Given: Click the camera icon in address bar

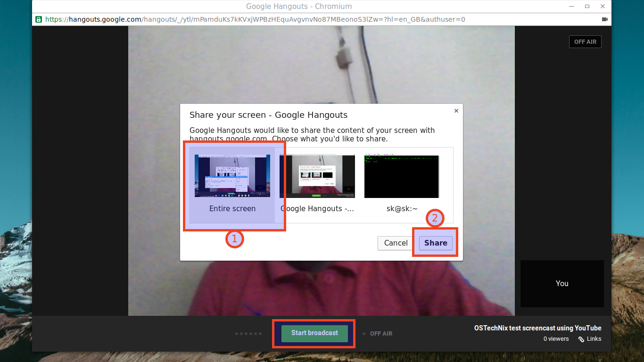Looking at the screenshot, I should tap(605, 19).
